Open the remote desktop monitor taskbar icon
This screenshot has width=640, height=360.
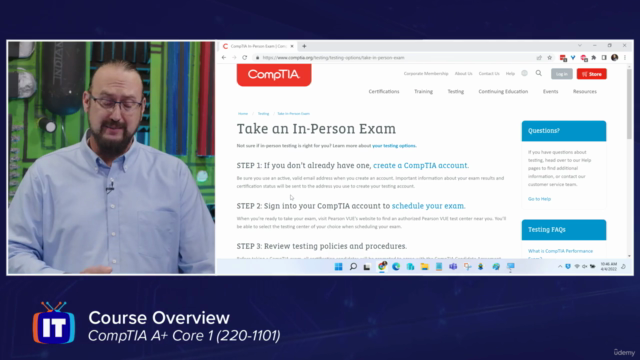click(x=510, y=267)
